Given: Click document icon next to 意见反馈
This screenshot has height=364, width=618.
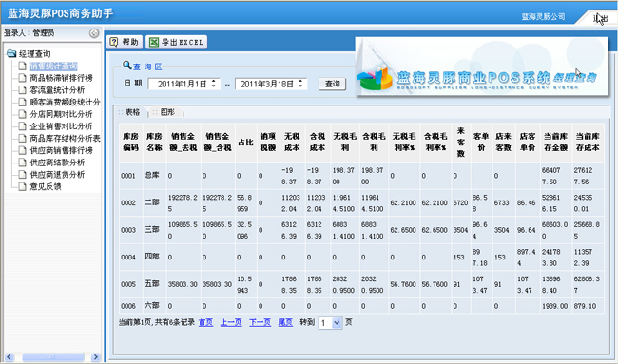Looking at the screenshot, I should (x=23, y=186).
